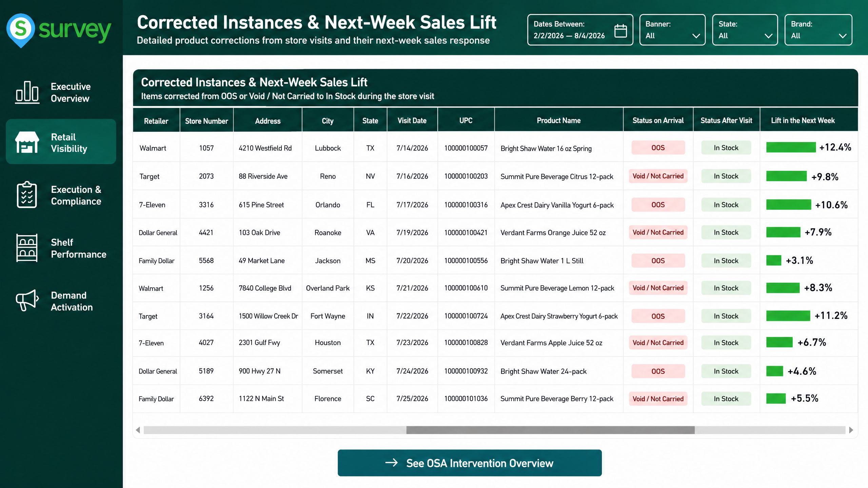The height and width of the screenshot is (488, 868).
Task: Click UPC 100000101036
Action: pyautogui.click(x=466, y=399)
